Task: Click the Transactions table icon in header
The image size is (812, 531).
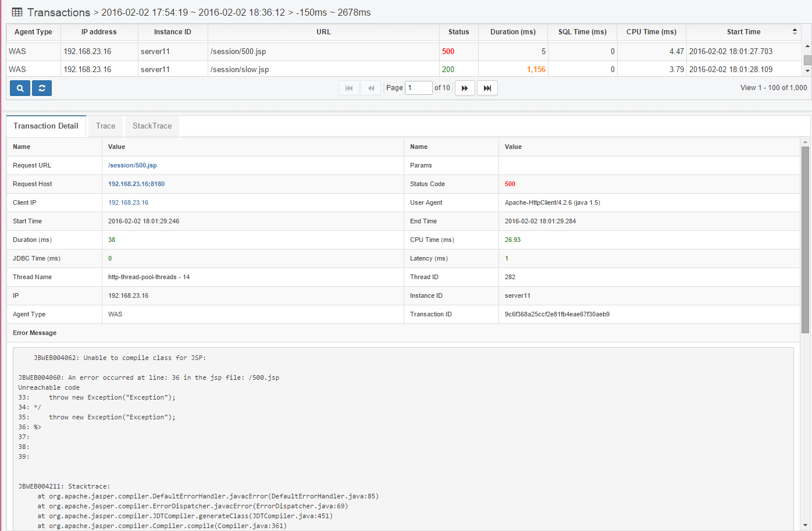Action: (x=17, y=12)
